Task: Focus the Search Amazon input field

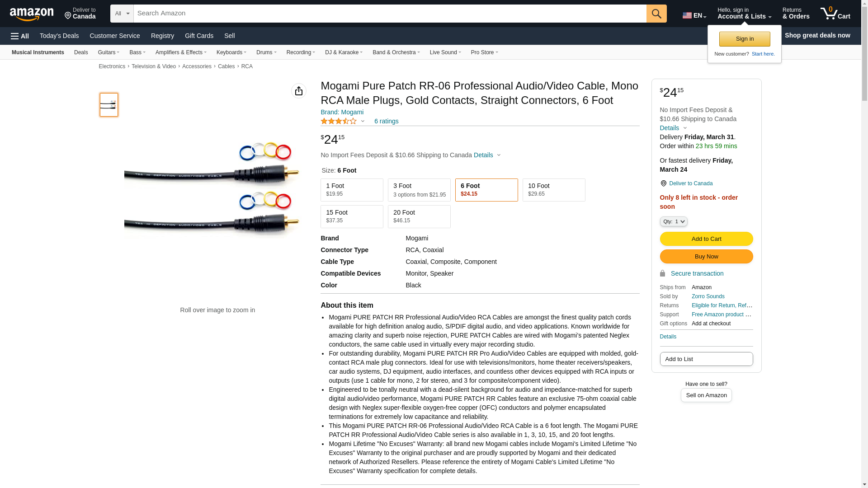Action: (x=390, y=14)
